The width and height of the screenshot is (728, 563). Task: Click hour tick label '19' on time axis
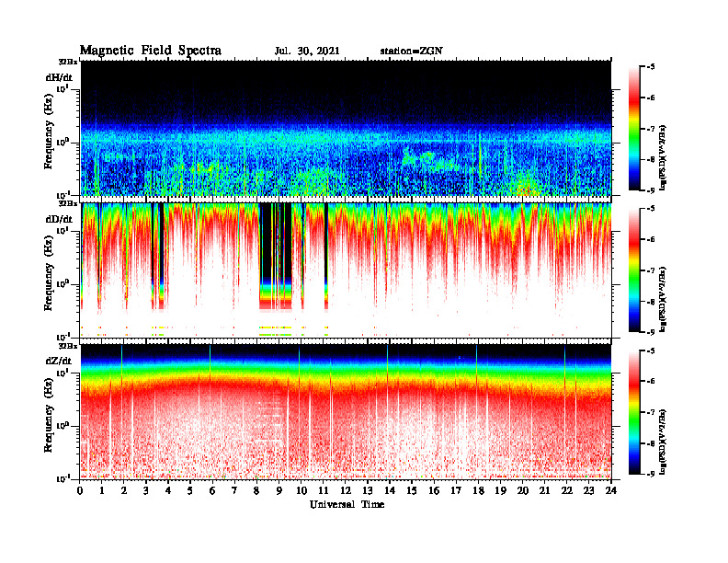(x=500, y=490)
